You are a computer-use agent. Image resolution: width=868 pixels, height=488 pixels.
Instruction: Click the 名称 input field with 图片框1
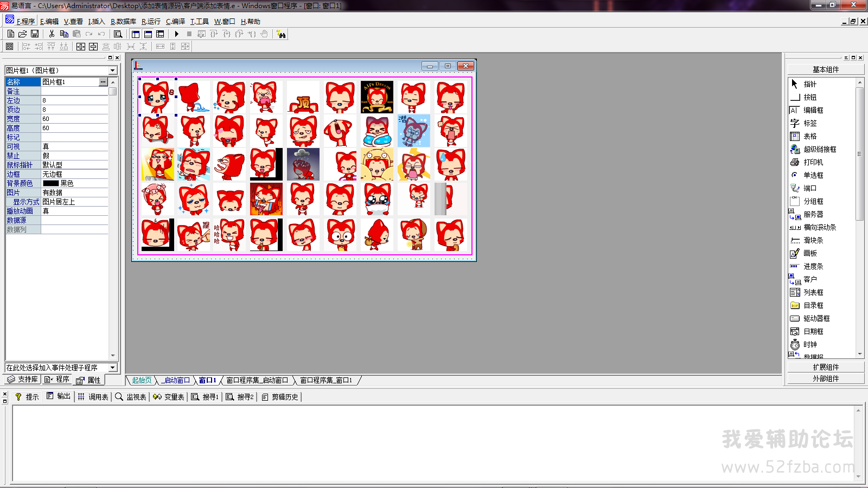tap(69, 82)
